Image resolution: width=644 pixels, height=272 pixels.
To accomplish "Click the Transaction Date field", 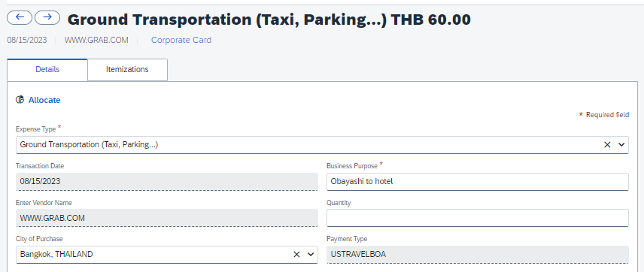I will click(x=167, y=181).
